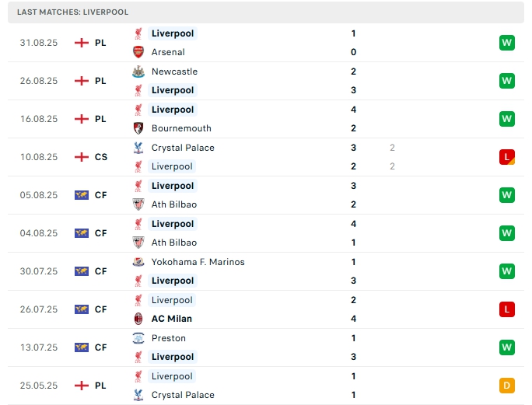Click the Preston club crest icon

click(138, 338)
